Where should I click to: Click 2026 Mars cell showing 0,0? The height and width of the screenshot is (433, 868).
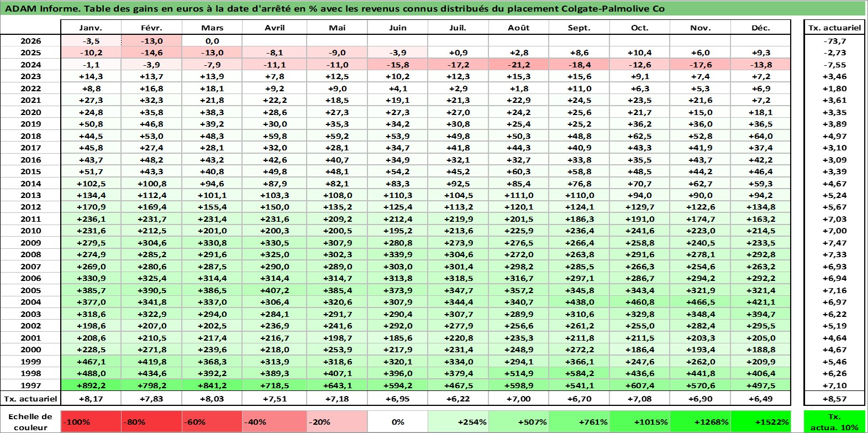click(x=212, y=41)
